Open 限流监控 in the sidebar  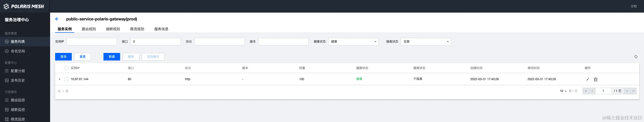point(25,119)
